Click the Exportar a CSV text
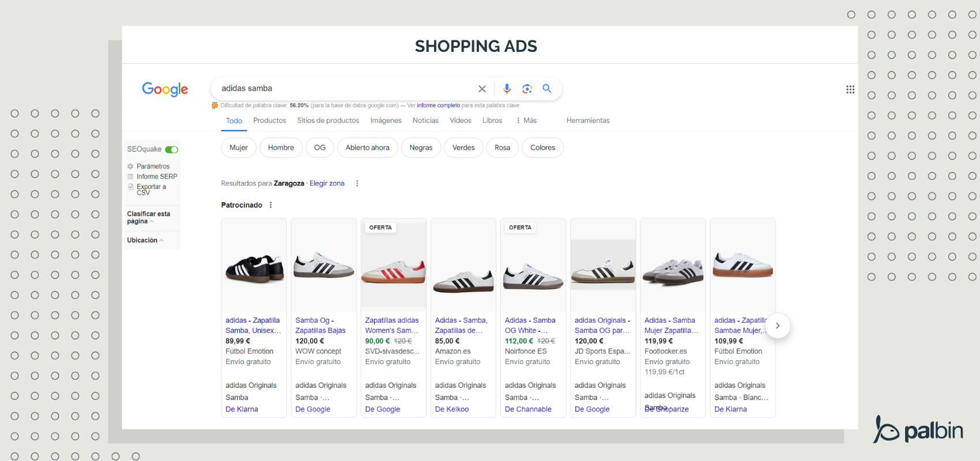This screenshot has height=461, width=980. 151,190
